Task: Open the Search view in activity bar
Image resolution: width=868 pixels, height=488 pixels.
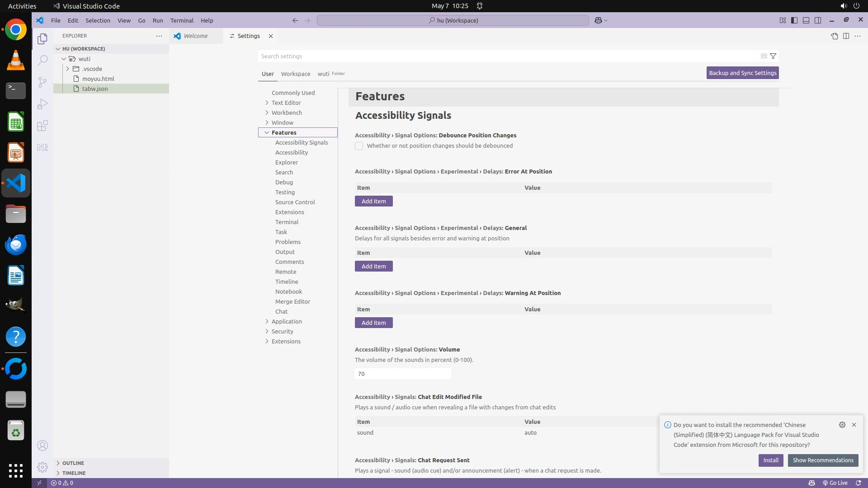Action: [x=42, y=60]
